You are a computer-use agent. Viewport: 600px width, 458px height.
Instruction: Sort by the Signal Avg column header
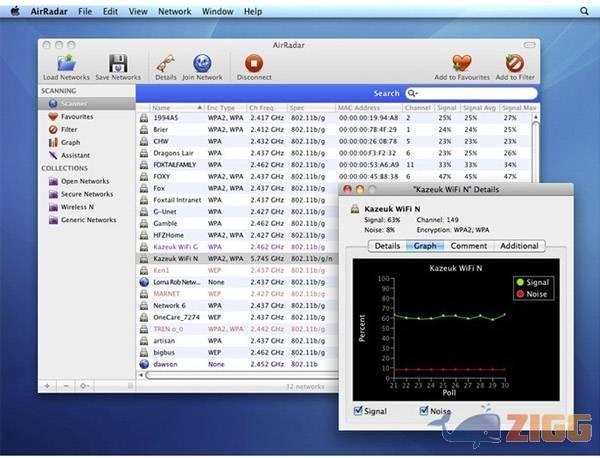coord(480,108)
